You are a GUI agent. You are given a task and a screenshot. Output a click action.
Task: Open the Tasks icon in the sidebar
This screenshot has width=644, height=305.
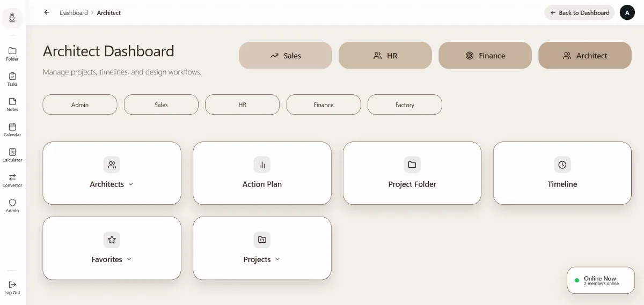(12, 76)
